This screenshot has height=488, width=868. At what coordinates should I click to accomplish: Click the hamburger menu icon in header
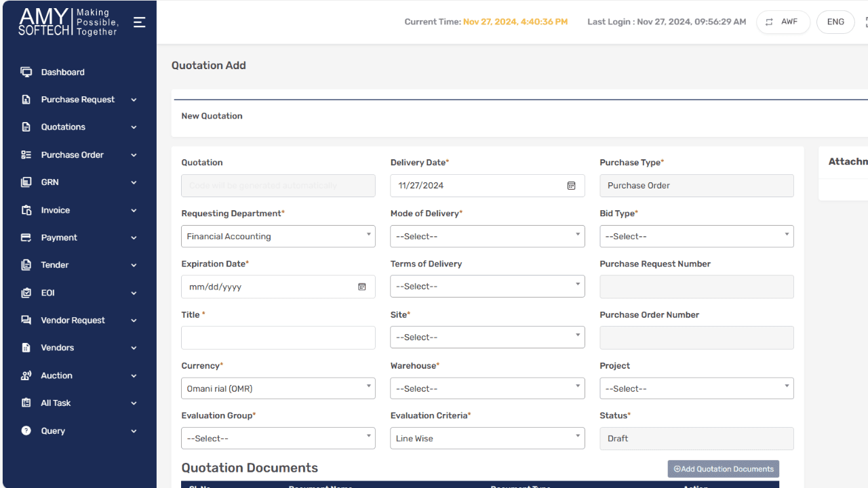[139, 22]
